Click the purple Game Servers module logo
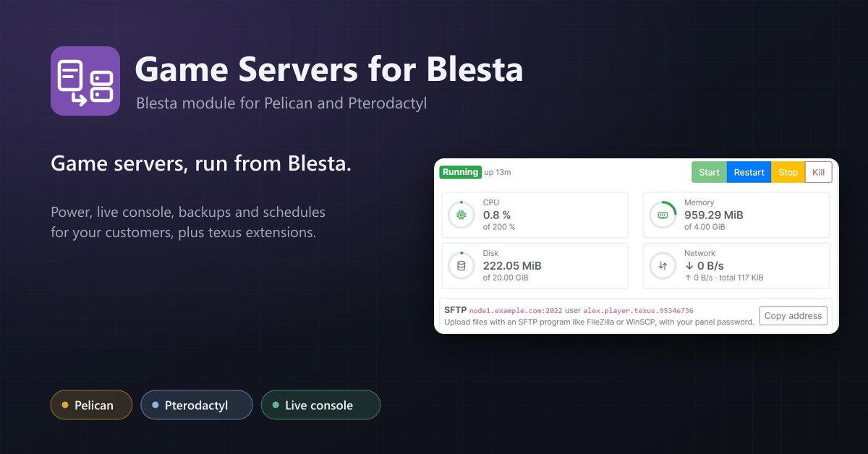This screenshot has width=868, height=454. 85,81
